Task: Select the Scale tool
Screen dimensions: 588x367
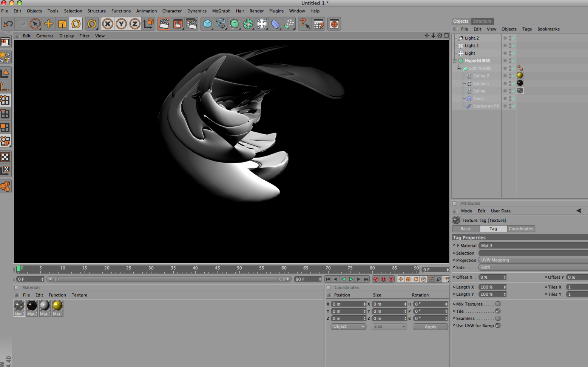Action: click(x=62, y=24)
